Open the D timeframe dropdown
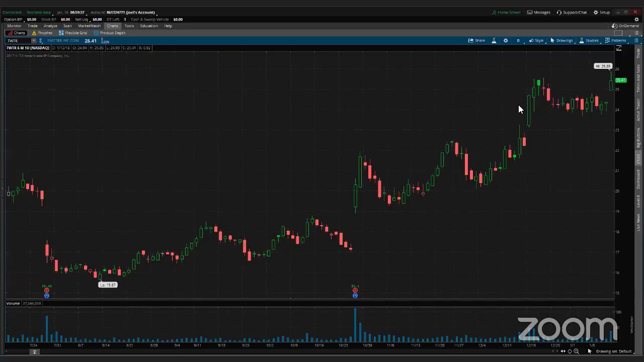Image resolution: width=644 pixels, height=362 pixels. pos(518,40)
